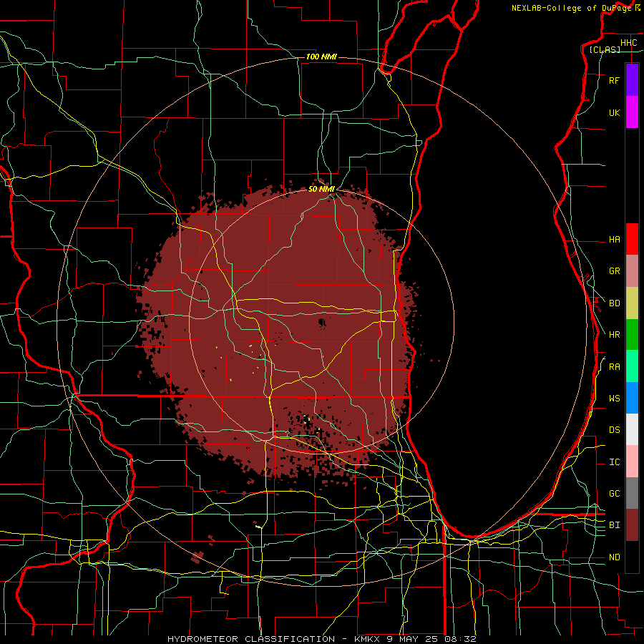644x644 pixels.
Task: Click the HA red legend swatch
Action: point(632,239)
